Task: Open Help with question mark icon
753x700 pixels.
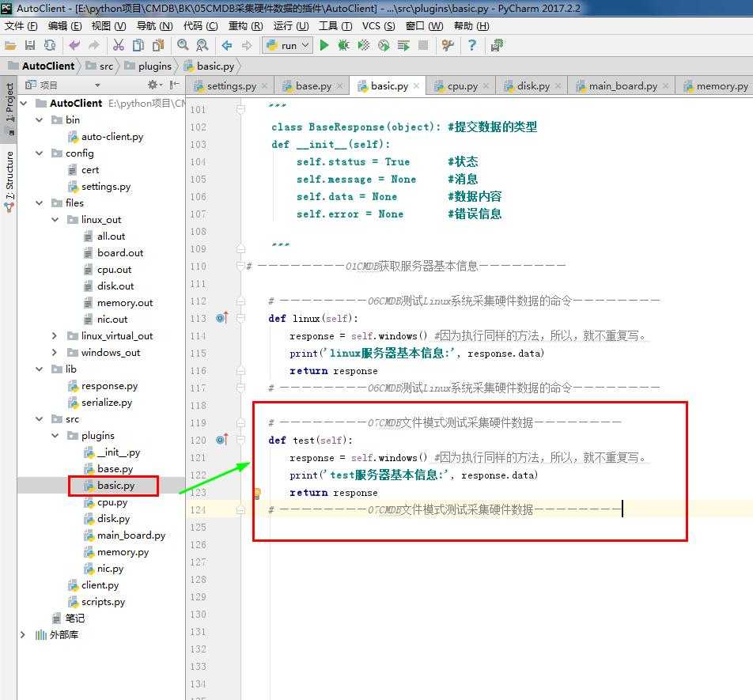Action: (472, 46)
